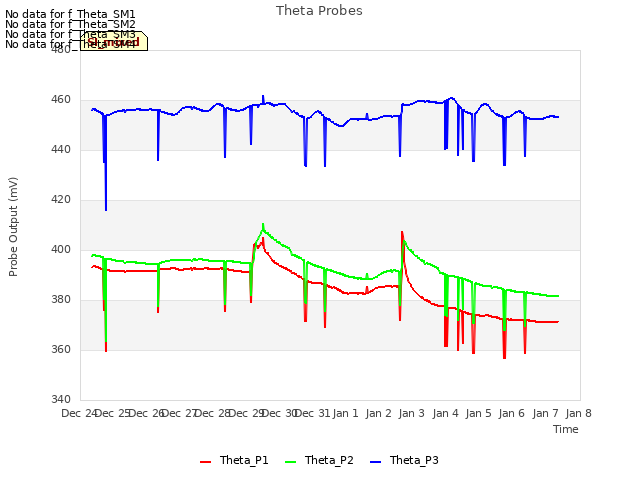Click 'No data for f_Theta_SM2' message
Screen dimensions: 640x480
coord(70,24)
